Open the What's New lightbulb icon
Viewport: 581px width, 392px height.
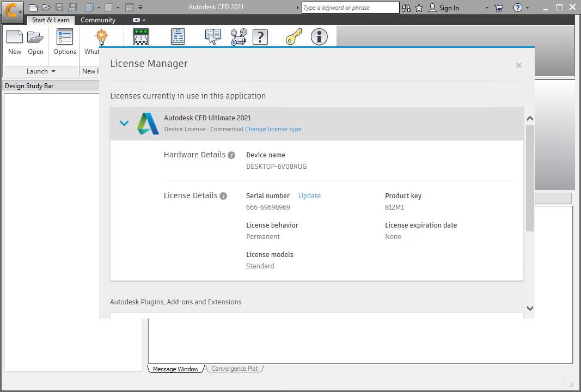[101, 36]
